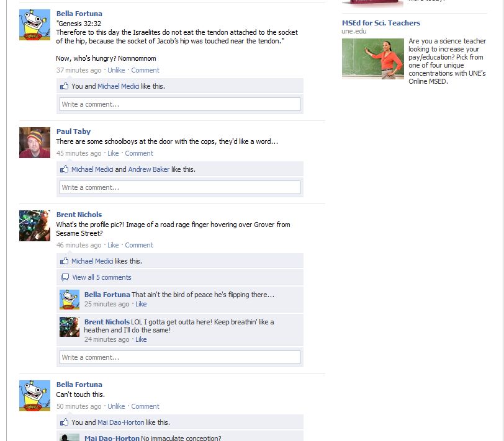The image size is (504, 441).
Task: Click Bella Fortuna's avatar on Genesis post
Action: (x=35, y=25)
